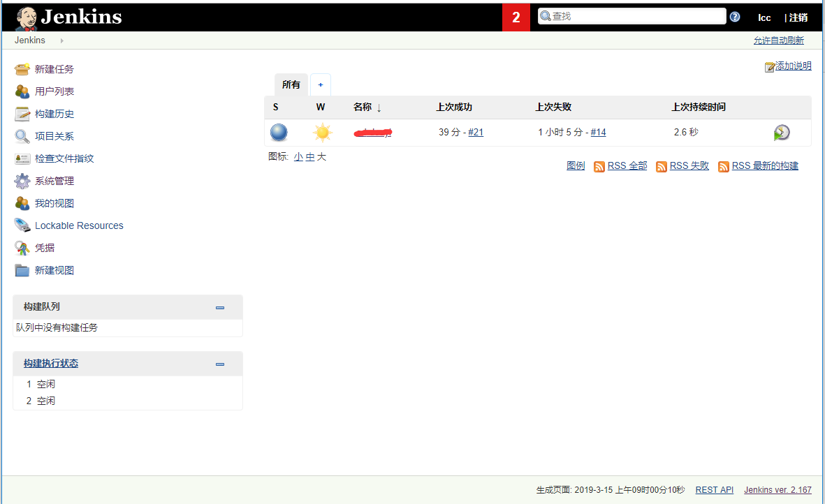Open the Lockable Resources page
The width and height of the screenshot is (825, 504).
(x=78, y=225)
